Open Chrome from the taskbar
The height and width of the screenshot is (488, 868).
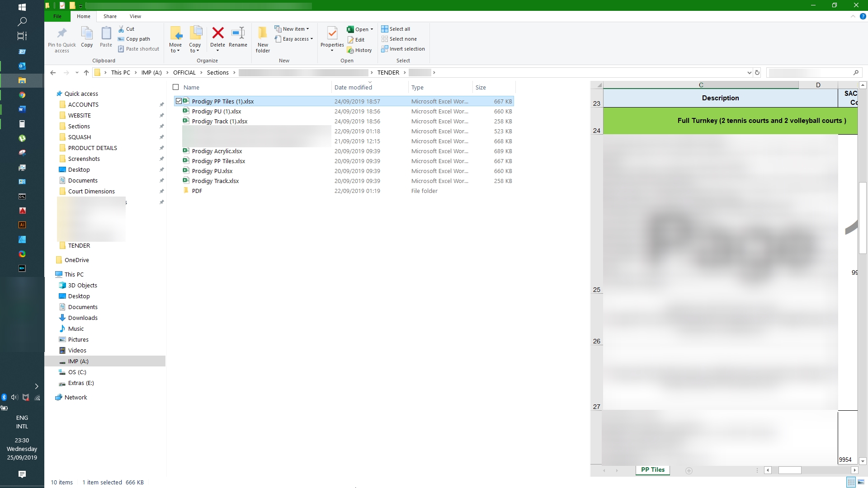(x=22, y=95)
